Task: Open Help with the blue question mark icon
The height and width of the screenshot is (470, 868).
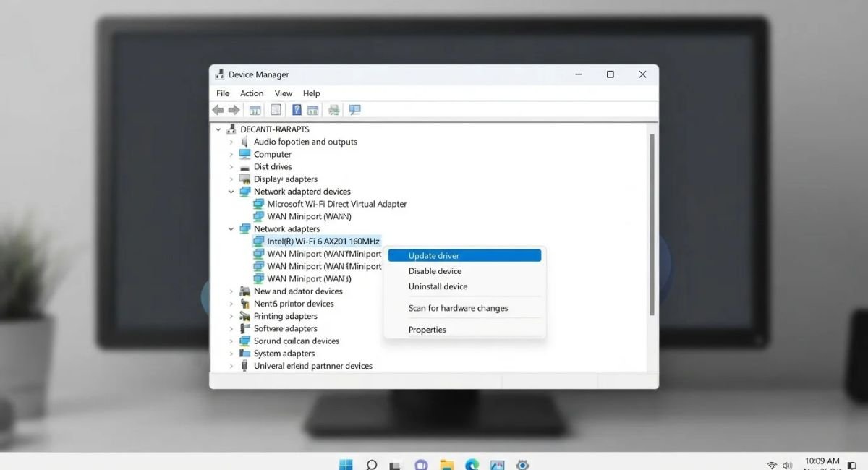Action: pyautogui.click(x=297, y=110)
